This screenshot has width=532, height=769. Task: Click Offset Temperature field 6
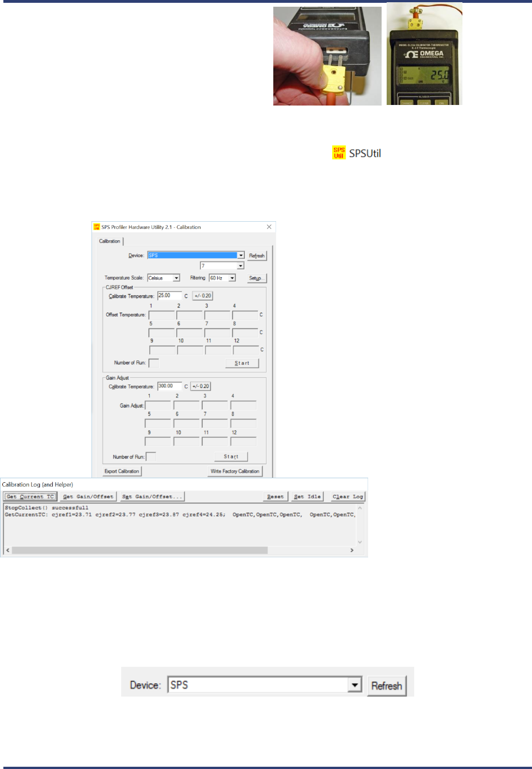[x=190, y=332]
